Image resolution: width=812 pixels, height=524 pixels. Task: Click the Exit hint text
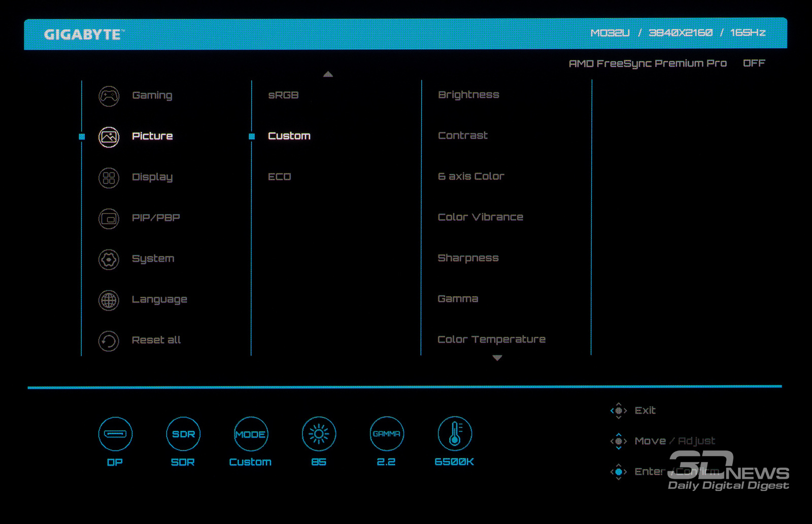pos(645,410)
